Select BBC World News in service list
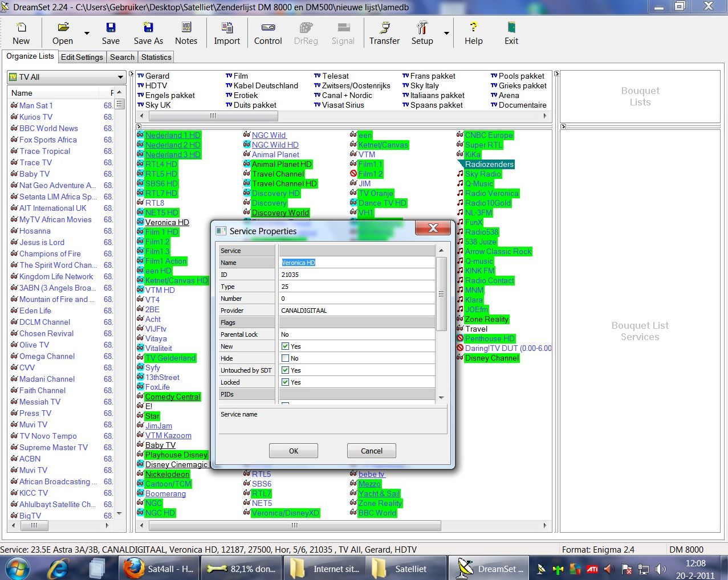Screen dimensions: 728x580 48,128
